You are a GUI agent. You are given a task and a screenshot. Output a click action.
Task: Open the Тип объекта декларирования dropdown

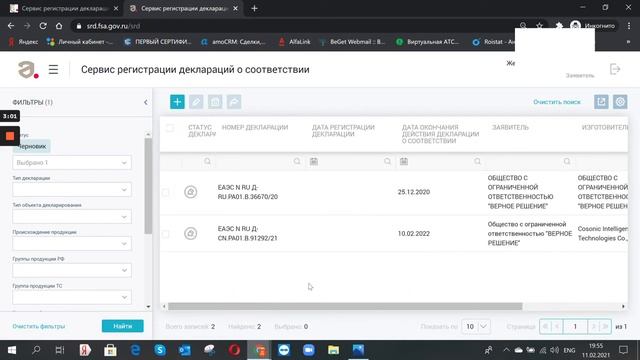tap(72, 216)
